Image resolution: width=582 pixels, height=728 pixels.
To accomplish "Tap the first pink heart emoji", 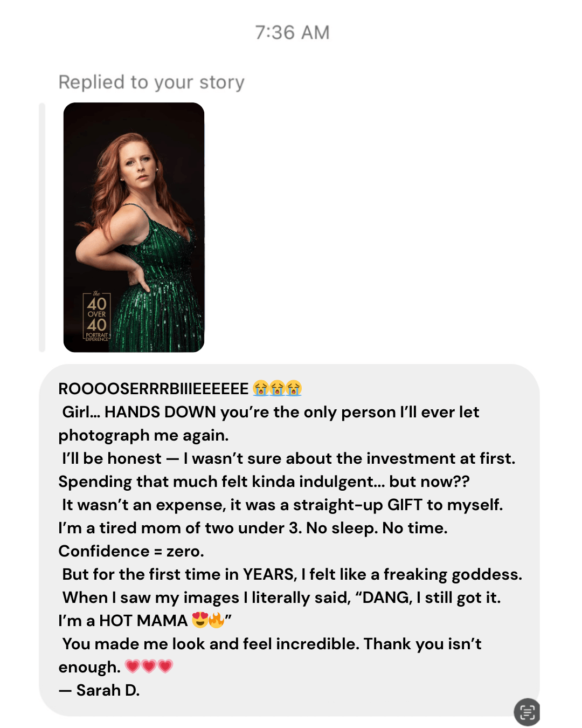I will click(x=133, y=667).
